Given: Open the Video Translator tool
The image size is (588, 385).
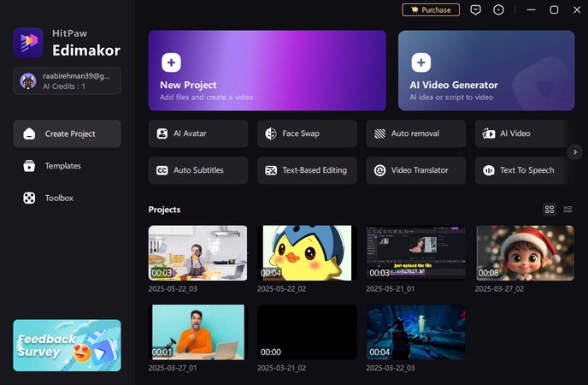Looking at the screenshot, I should (x=415, y=170).
